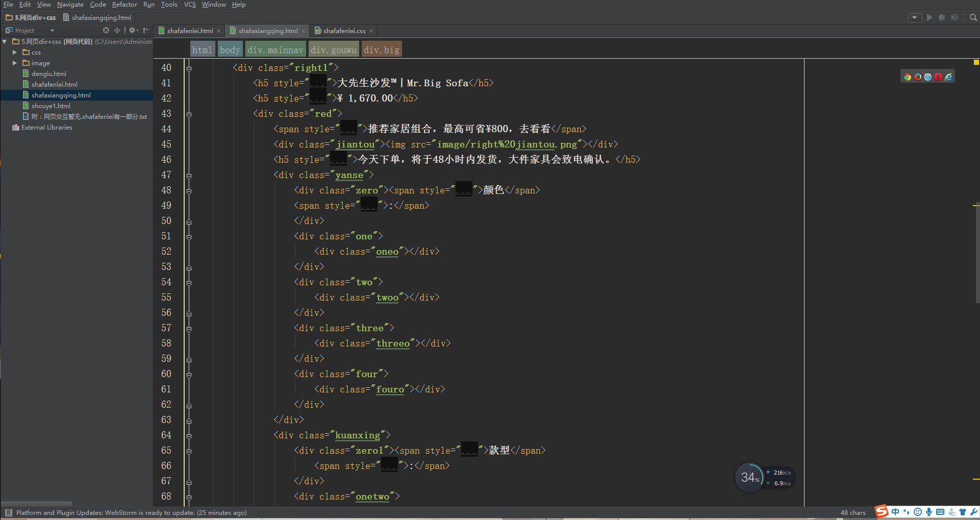Open preview in Opera browser icon
The image size is (980, 520).
(938, 77)
